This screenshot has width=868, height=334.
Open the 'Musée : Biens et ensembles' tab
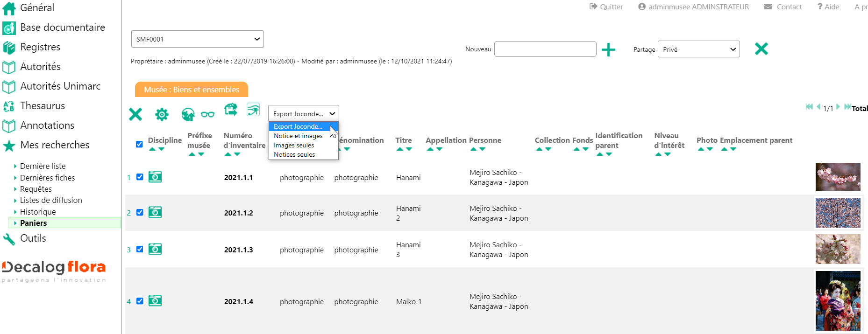pyautogui.click(x=192, y=90)
